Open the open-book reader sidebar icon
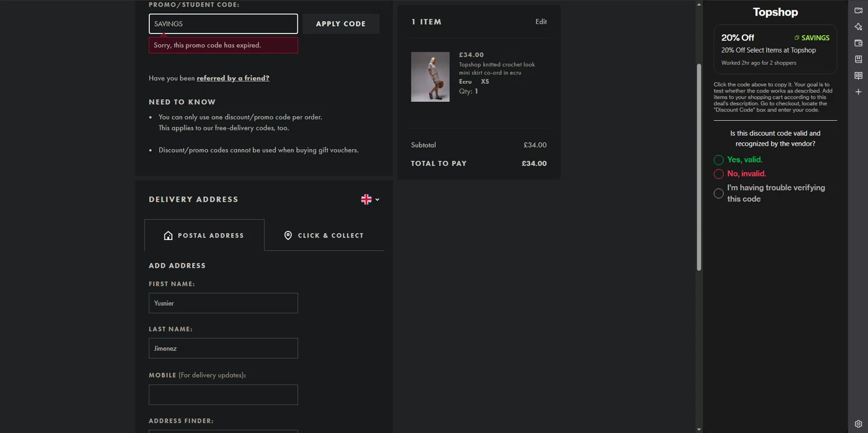Viewport: 868px width, 433px height. (858, 76)
